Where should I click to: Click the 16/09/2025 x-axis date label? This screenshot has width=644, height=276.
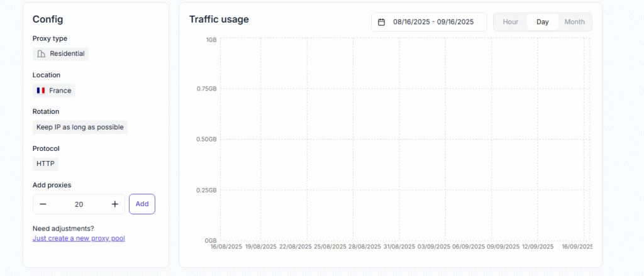coord(577,247)
